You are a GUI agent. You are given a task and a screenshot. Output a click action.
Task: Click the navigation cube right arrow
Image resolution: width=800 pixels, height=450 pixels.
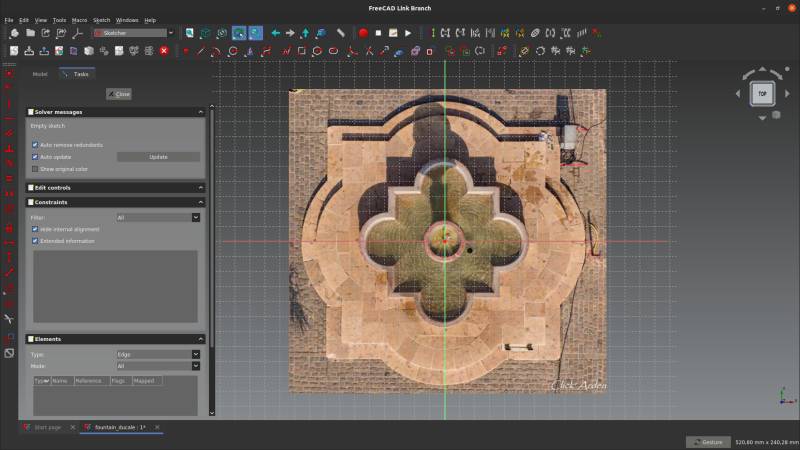pos(787,94)
